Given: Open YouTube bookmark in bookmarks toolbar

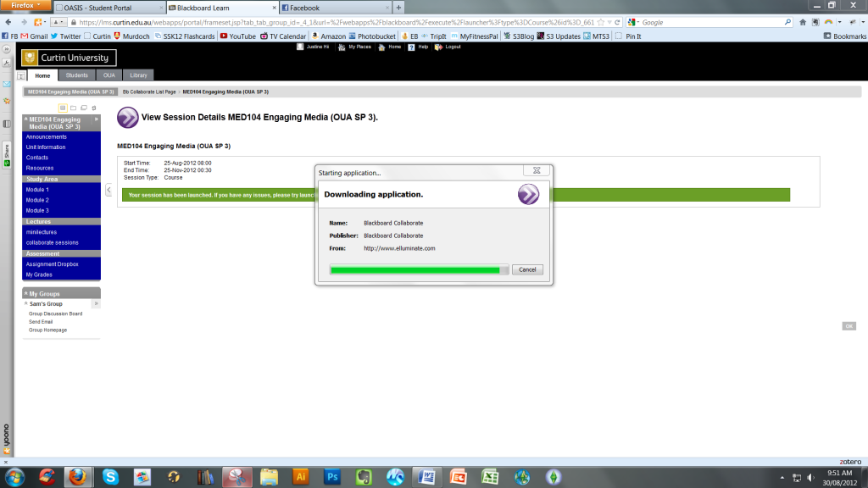Looking at the screenshot, I should pyautogui.click(x=237, y=36).
